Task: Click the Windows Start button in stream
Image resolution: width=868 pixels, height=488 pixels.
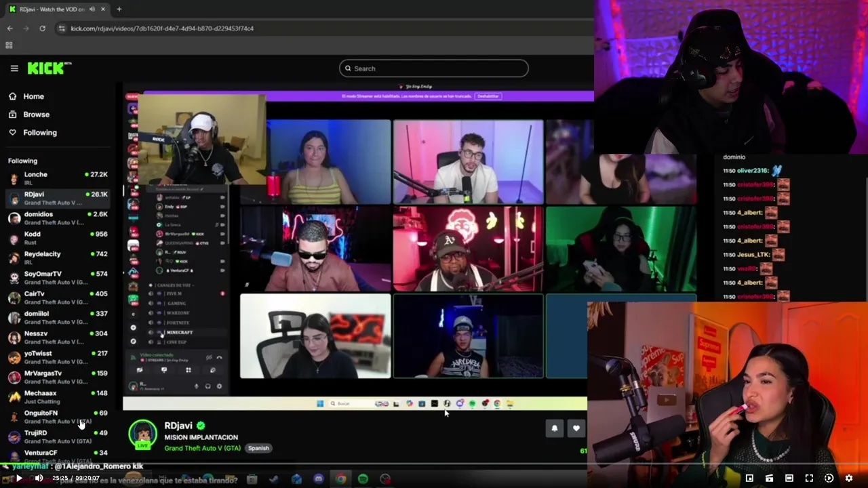Action: tap(320, 403)
